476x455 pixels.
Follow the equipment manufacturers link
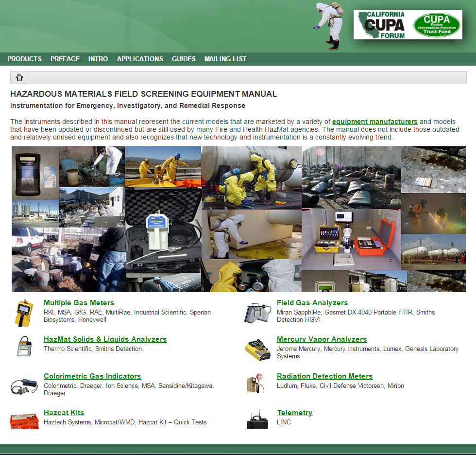pos(374,122)
